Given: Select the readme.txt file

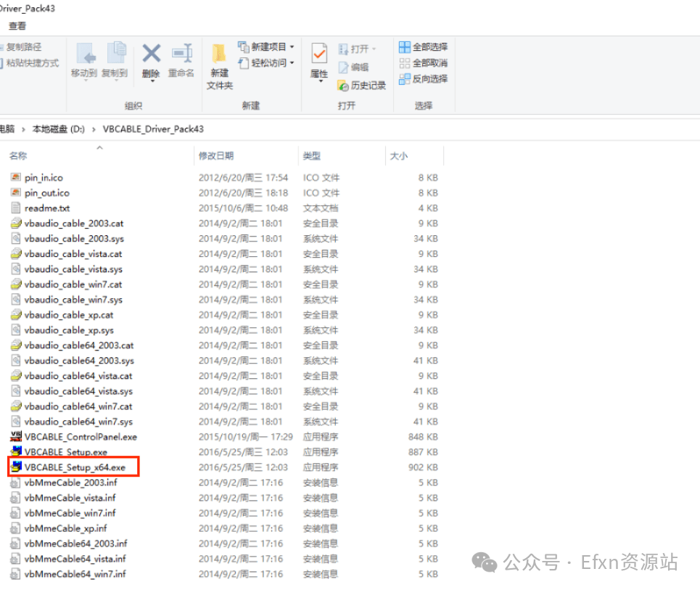Looking at the screenshot, I should click(48, 208).
